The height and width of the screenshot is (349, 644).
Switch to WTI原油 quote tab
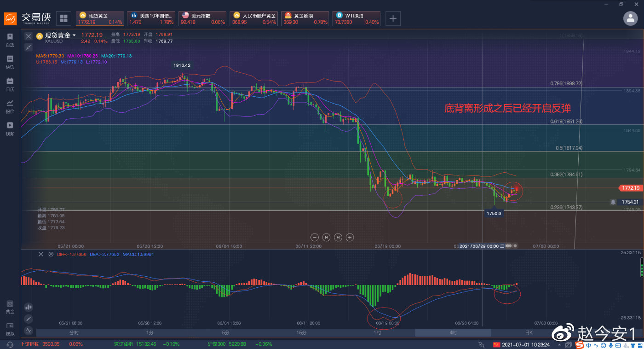356,18
